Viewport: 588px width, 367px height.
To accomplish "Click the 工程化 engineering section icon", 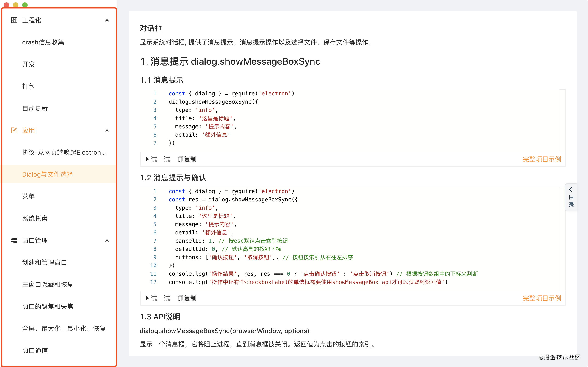I will [x=14, y=20].
